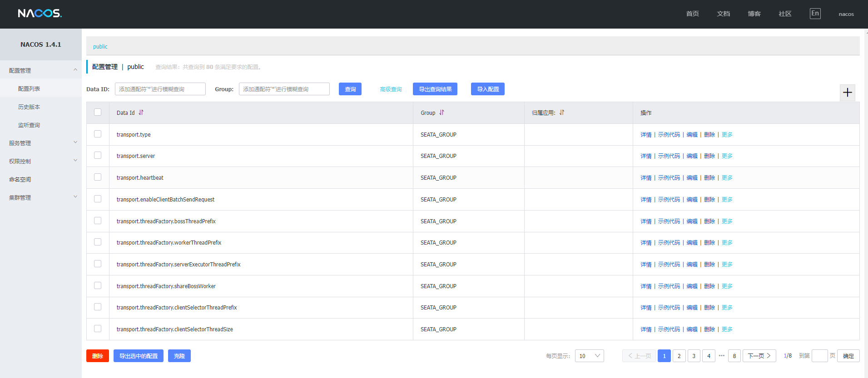868x378 pixels.
Task: Click the 导出选中的配置 button
Action: (139, 356)
